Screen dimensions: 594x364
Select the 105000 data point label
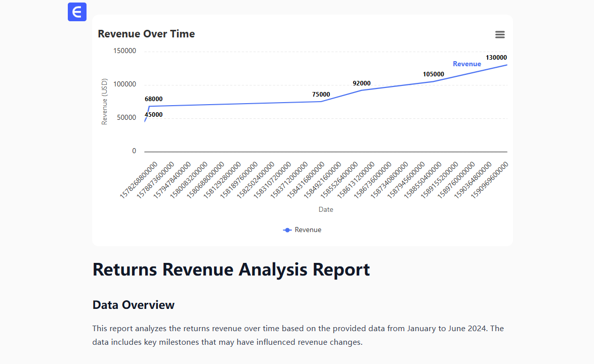pos(433,74)
